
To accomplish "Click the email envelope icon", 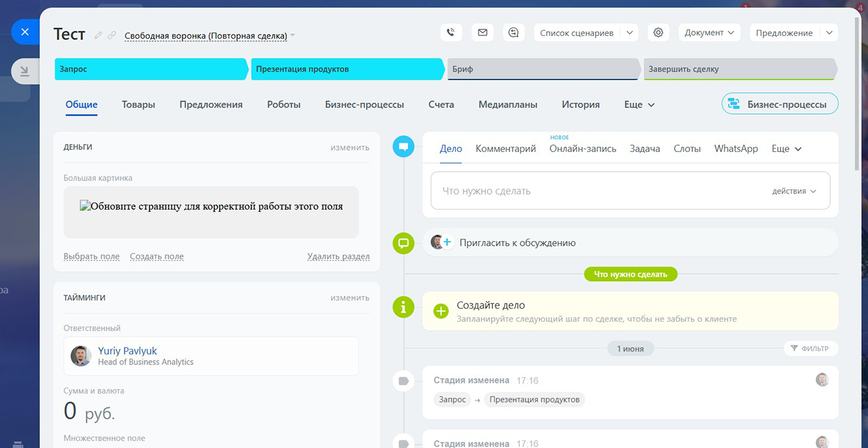I will [x=482, y=33].
